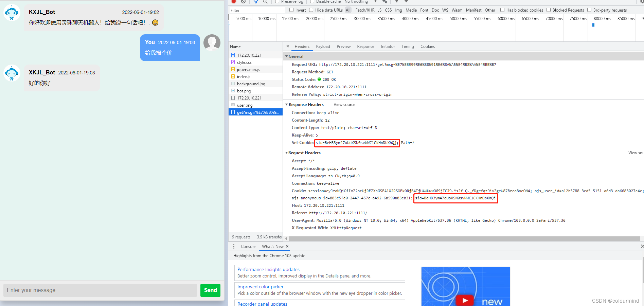Viewport: 644px width, 306px height.
Task: Click the emoji smiley in bot greeting
Action: [155, 22]
